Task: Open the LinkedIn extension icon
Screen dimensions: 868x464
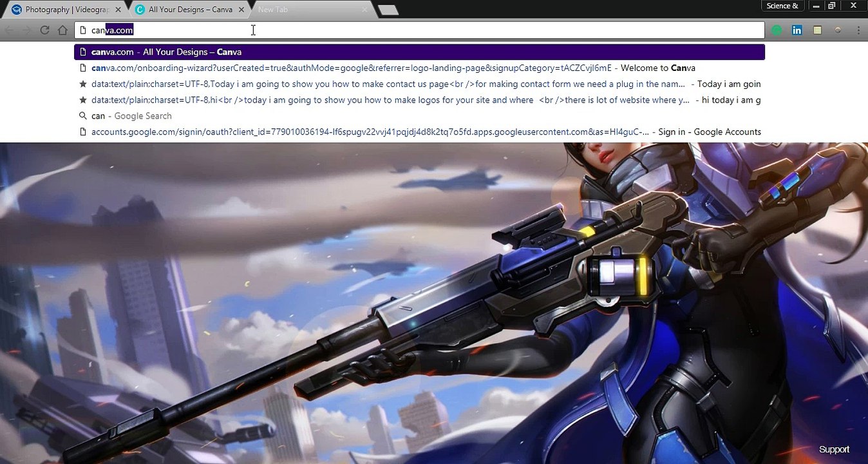Action: pyautogui.click(x=797, y=30)
